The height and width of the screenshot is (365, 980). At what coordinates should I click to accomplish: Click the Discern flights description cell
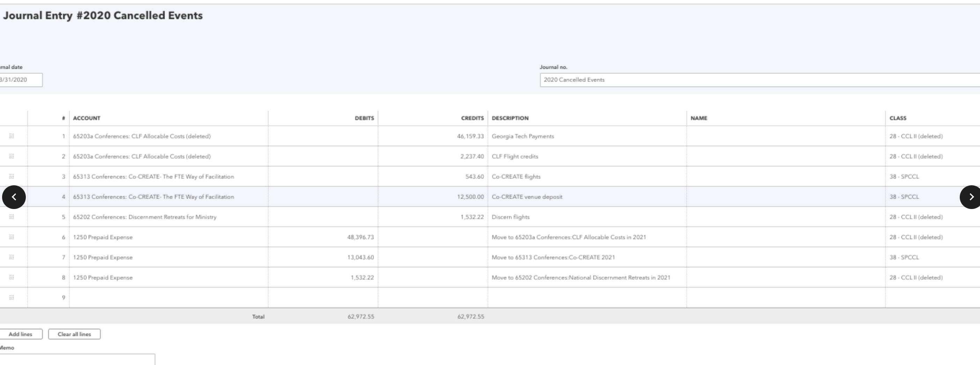(x=587, y=217)
